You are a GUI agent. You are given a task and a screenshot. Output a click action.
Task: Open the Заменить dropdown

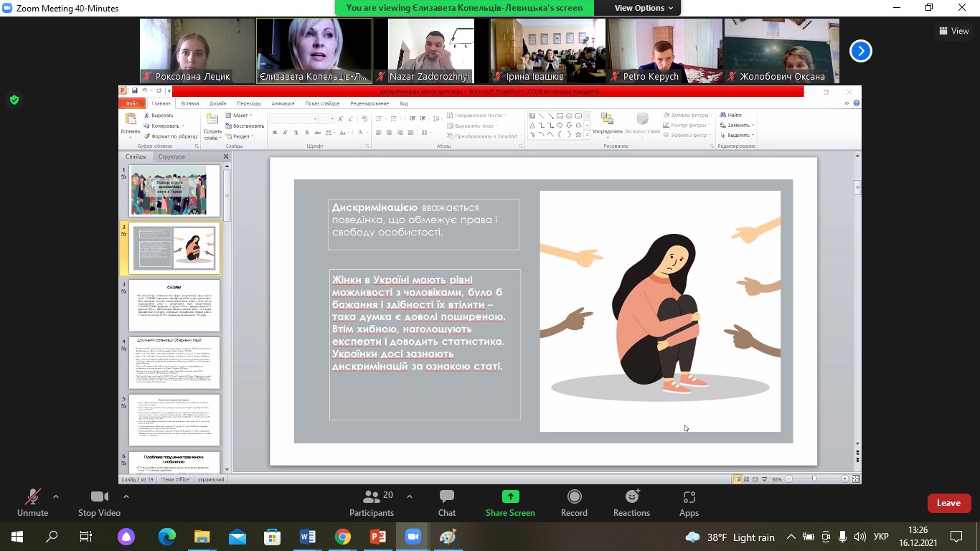(735, 126)
